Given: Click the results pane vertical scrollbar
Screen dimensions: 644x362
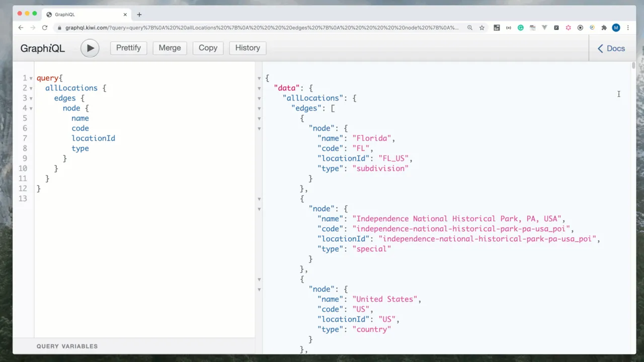Looking at the screenshot, I should [x=633, y=65].
